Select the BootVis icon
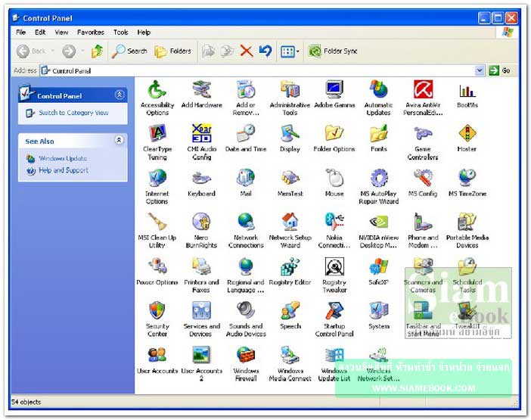This screenshot has height=420, width=531. 467,90
